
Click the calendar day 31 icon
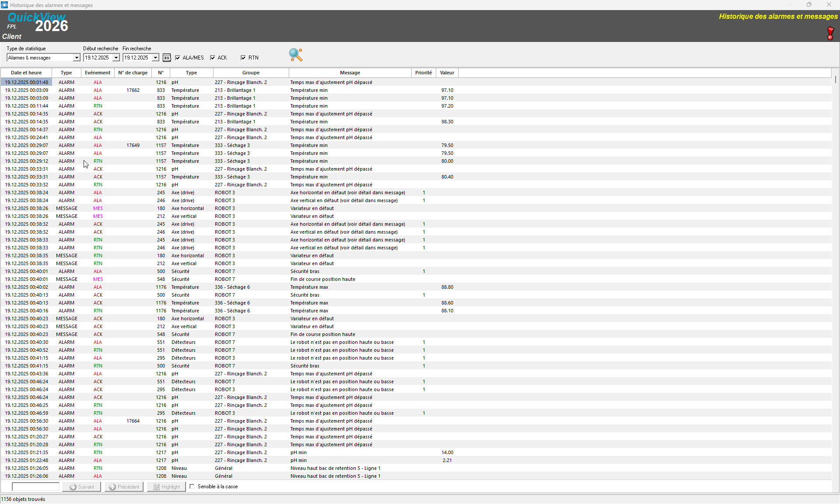[x=167, y=58]
